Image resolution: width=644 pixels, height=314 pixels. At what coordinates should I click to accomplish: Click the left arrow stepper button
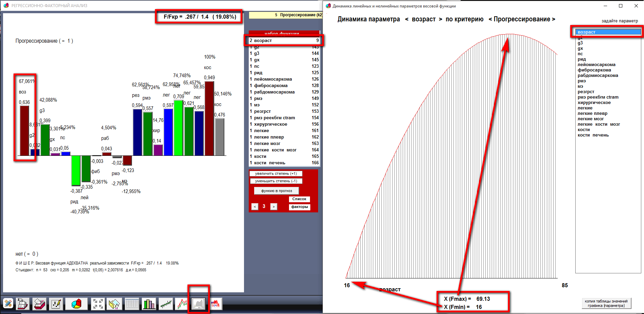[255, 207]
